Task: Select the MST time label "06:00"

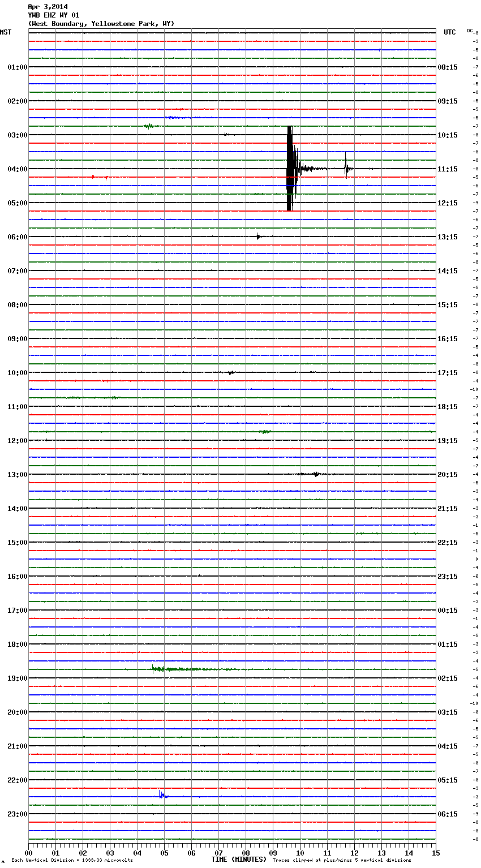Action: (x=17, y=237)
